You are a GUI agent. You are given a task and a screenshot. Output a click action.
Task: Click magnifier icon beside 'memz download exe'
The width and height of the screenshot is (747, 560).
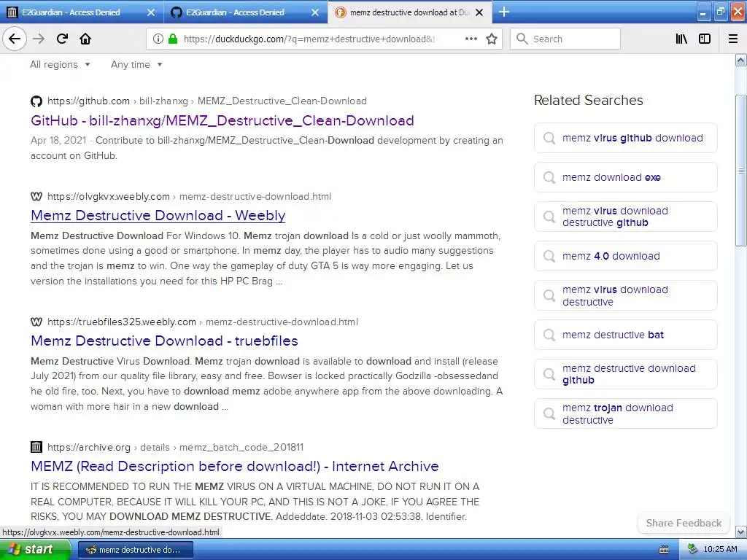pyautogui.click(x=549, y=178)
